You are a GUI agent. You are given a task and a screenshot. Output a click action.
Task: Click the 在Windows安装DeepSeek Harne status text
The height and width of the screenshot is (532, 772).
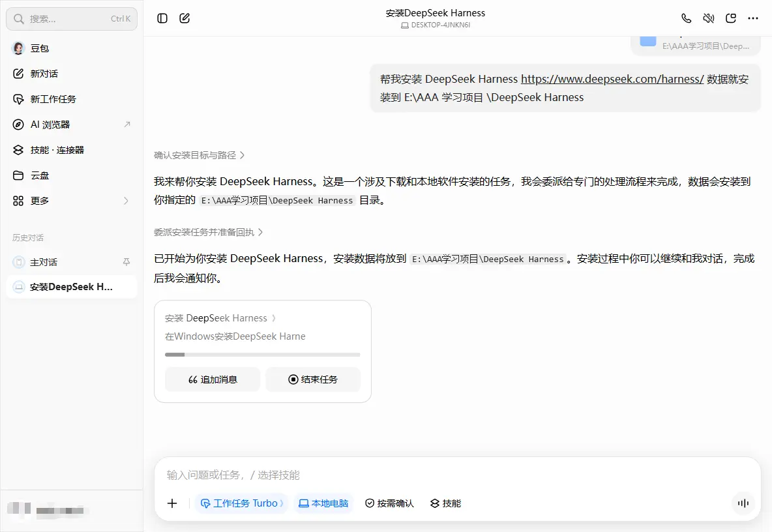[235, 336]
